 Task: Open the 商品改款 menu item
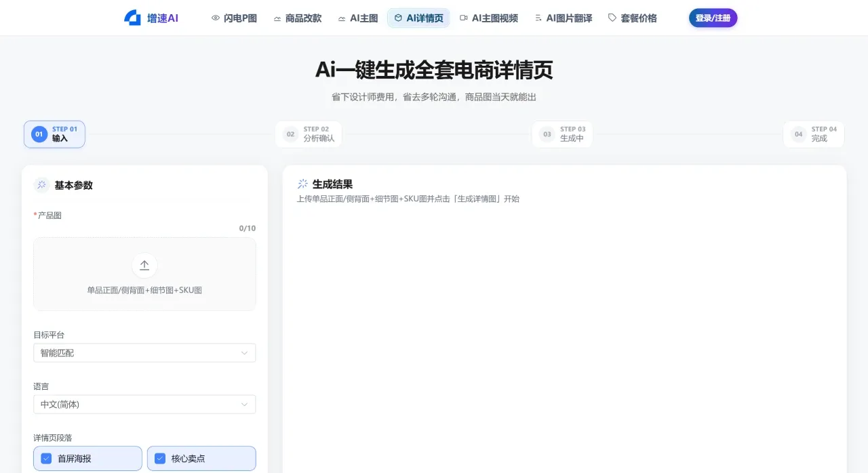pos(297,18)
